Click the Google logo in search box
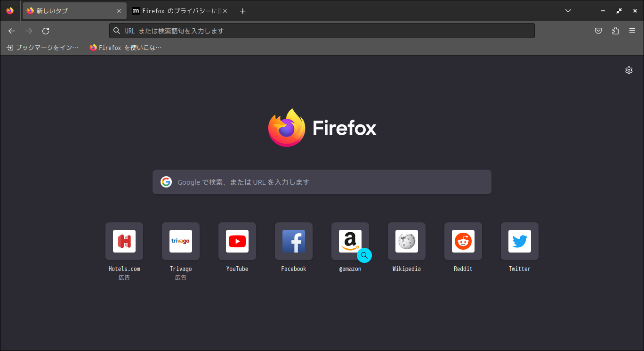 click(x=166, y=182)
